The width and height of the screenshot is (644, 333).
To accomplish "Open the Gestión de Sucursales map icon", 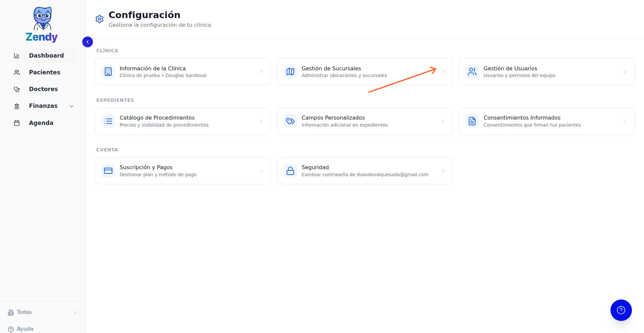I will pyautogui.click(x=290, y=71).
